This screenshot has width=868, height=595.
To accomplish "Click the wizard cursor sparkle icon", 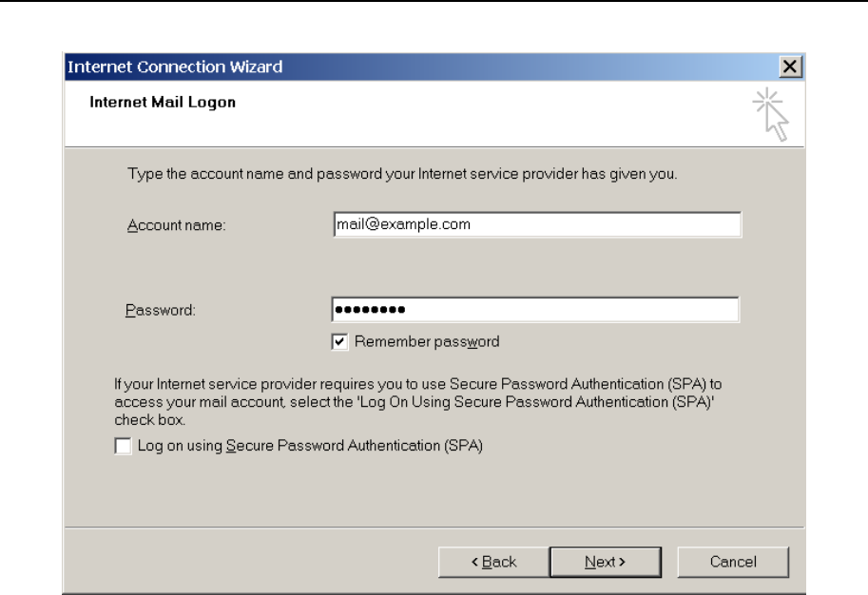I will pos(774,113).
